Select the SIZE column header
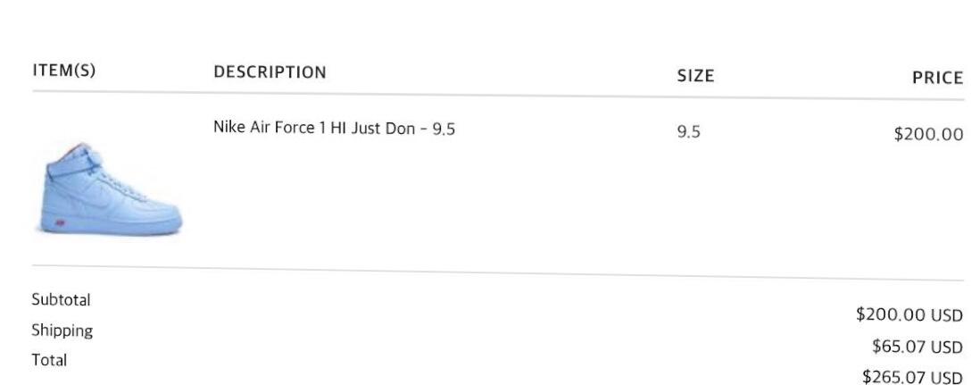980x385 pixels. click(695, 76)
